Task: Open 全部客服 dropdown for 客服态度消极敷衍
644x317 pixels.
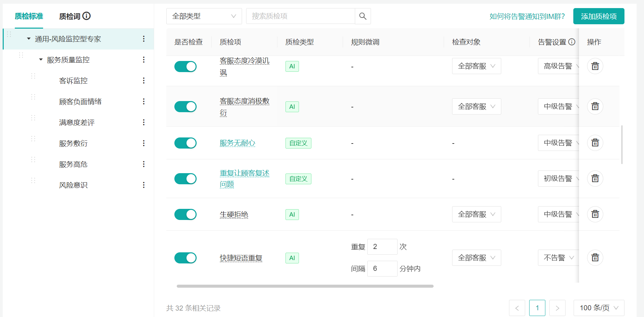Action: coord(476,106)
